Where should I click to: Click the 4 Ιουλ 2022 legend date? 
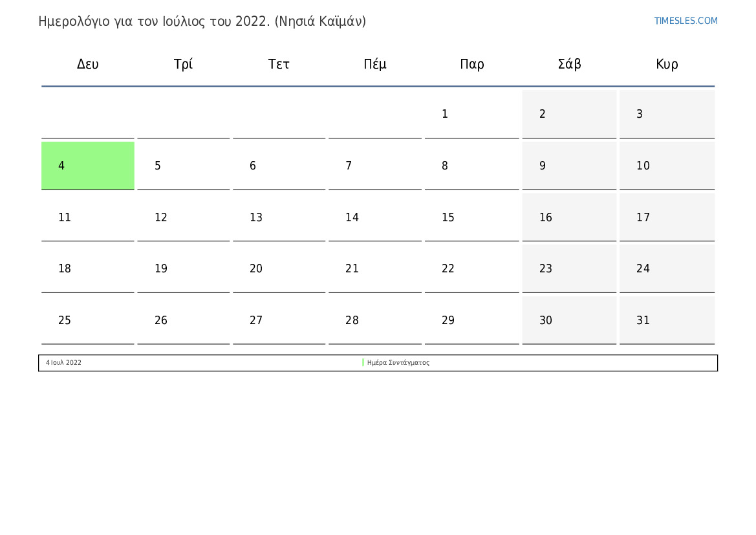point(63,363)
